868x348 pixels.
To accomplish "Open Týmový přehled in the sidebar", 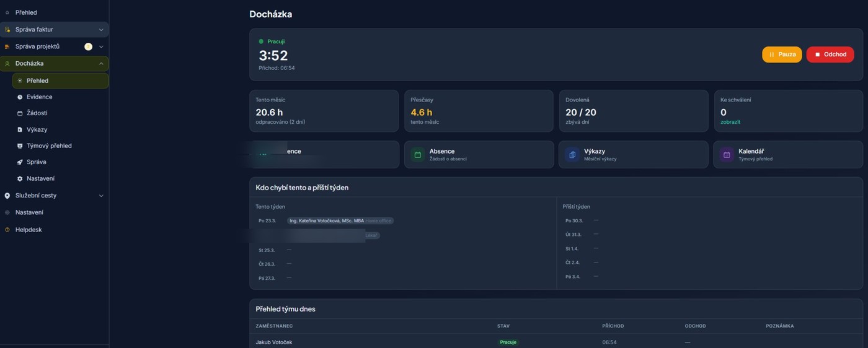I will coord(49,146).
